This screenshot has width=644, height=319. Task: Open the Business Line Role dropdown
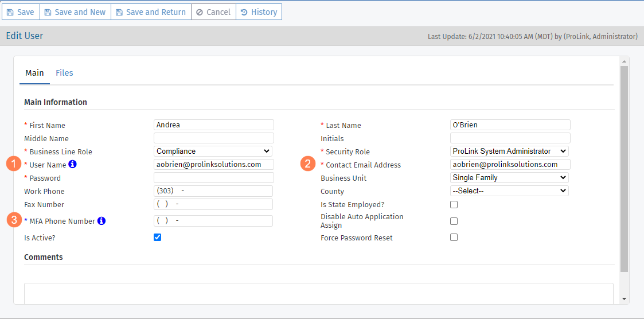tap(213, 151)
